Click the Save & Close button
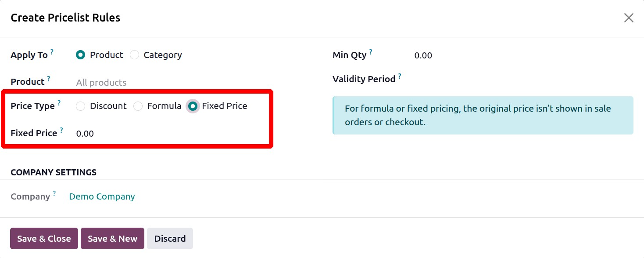 (44, 239)
